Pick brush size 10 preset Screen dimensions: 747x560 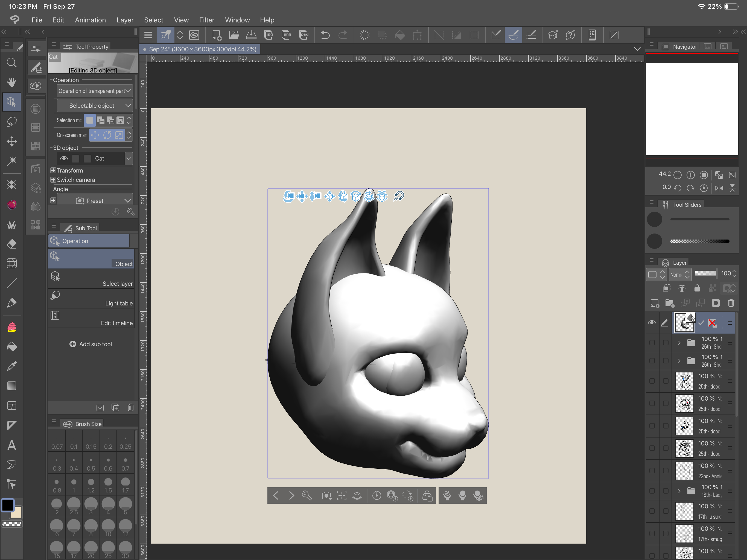click(108, 528)
